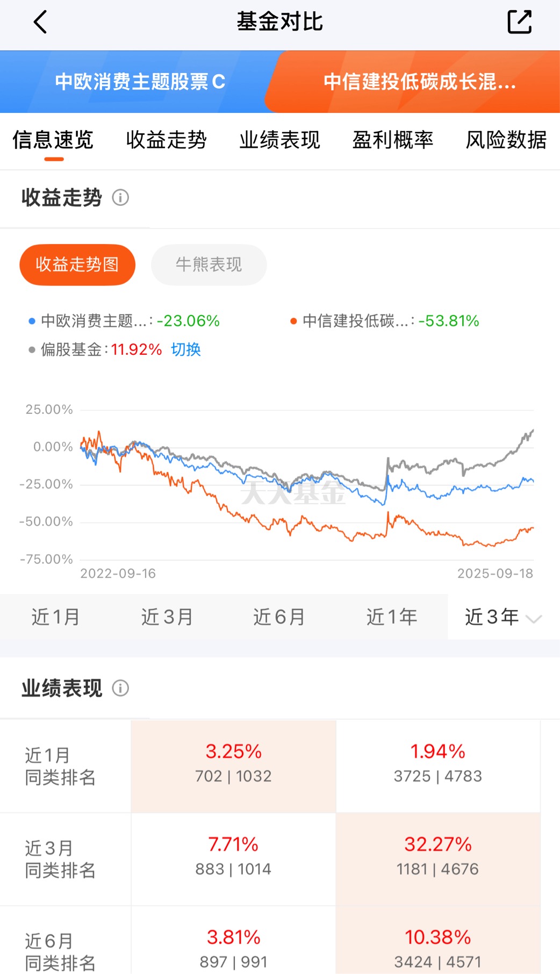The width and height of the screenshot is (560, 974).
Task: Tap info icon next to 业绩表现 heading
Action: click(x=120, y=688)
